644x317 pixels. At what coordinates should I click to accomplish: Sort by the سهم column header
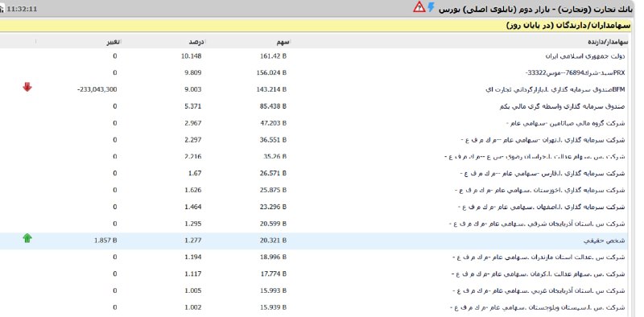pos(283,42)
